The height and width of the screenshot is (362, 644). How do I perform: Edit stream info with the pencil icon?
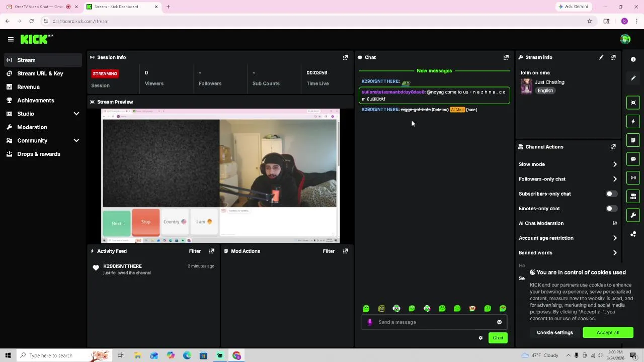coord(601,57)
